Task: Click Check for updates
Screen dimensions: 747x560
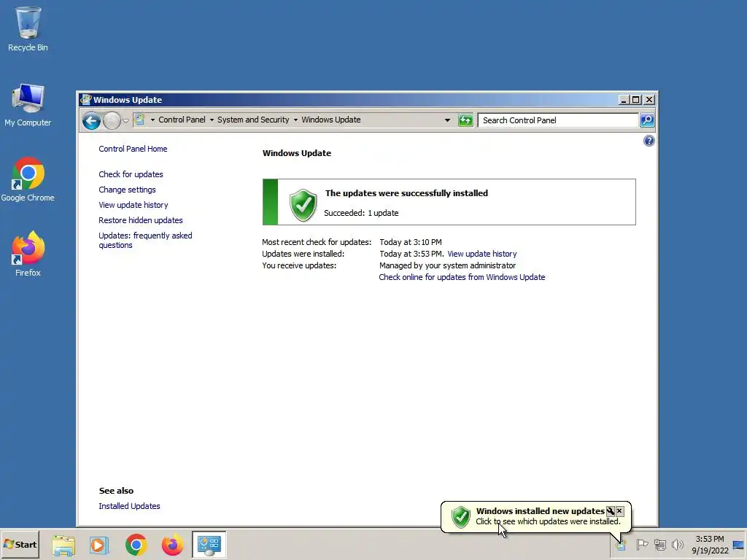Action: (131, 174)
